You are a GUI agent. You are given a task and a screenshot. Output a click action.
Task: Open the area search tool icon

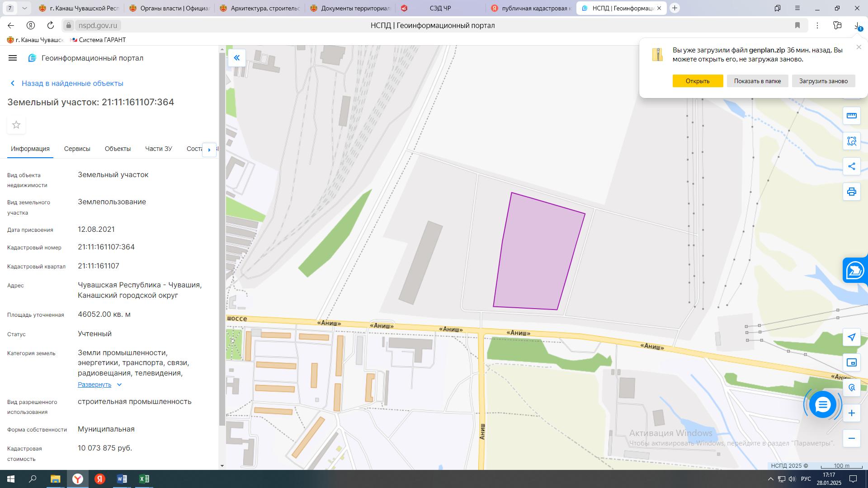[851, 141]
